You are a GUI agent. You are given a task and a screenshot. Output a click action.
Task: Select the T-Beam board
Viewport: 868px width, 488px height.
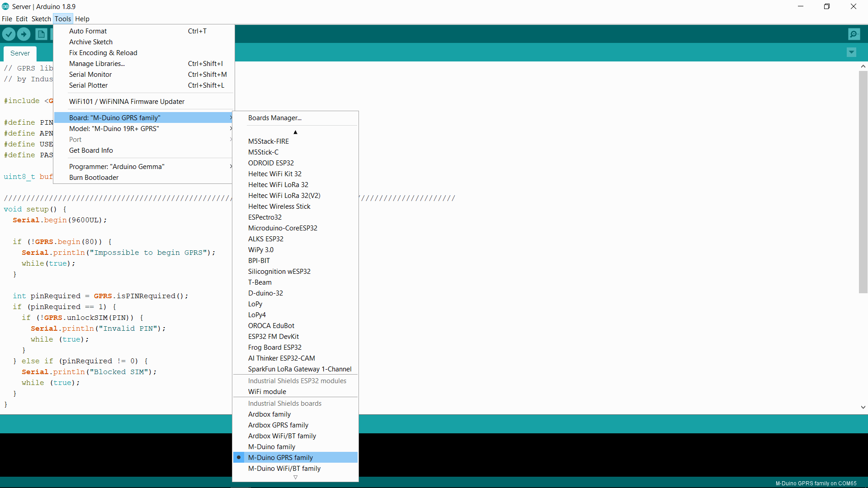(296, 282)
